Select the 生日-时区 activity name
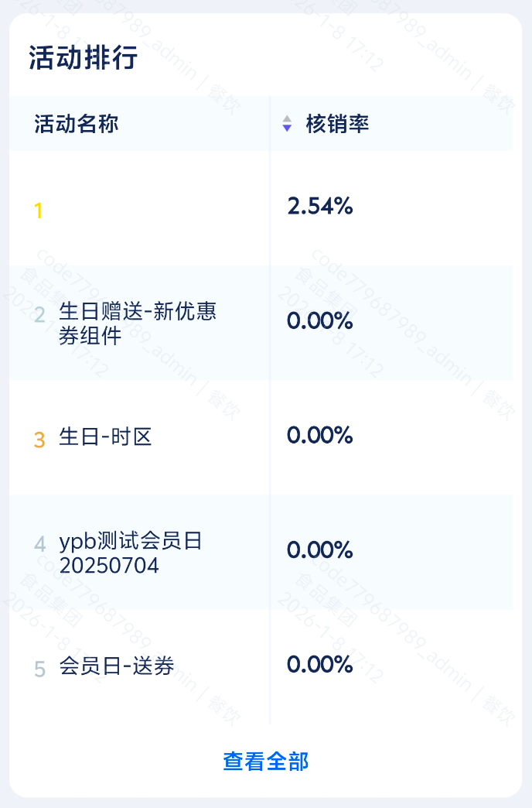The width and height of the screenshot is (532, 808). [105, 437]
